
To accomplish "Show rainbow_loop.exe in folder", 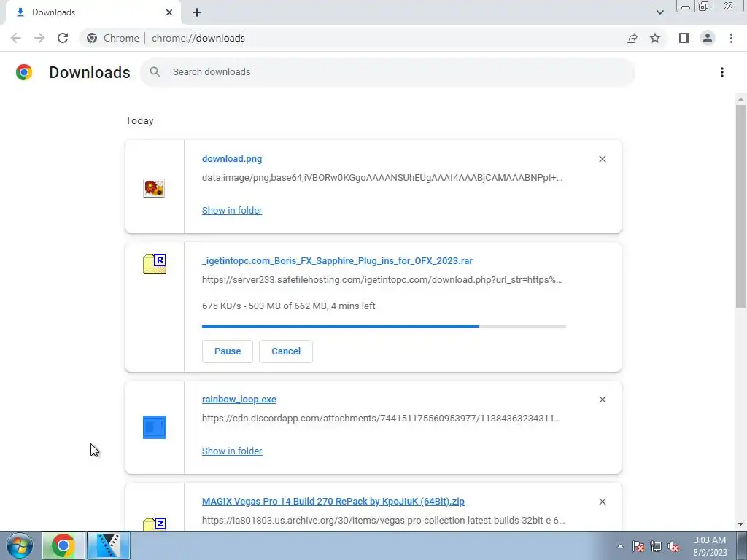I will tap(231, 451).
